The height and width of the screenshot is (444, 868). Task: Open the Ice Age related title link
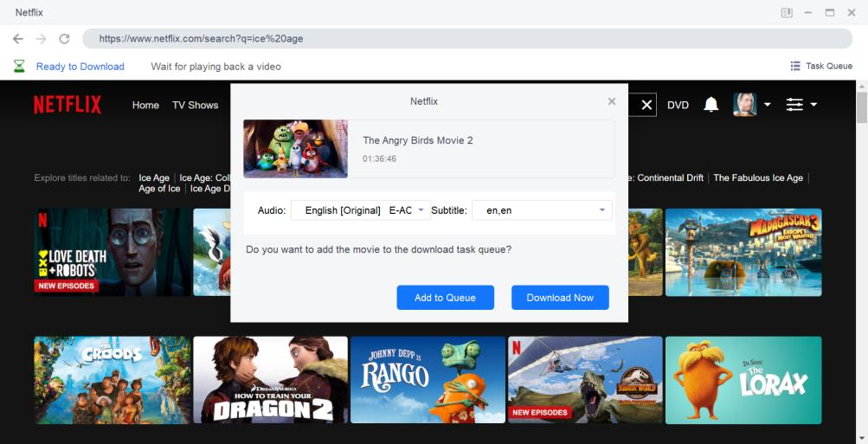[x=154, y=177]
